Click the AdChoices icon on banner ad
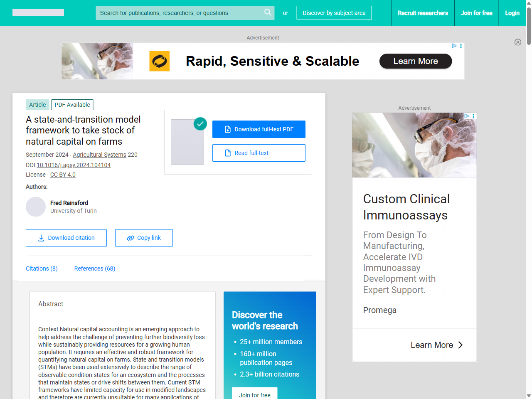The width and height of the screenshot is (532, 399). (454, 46)
